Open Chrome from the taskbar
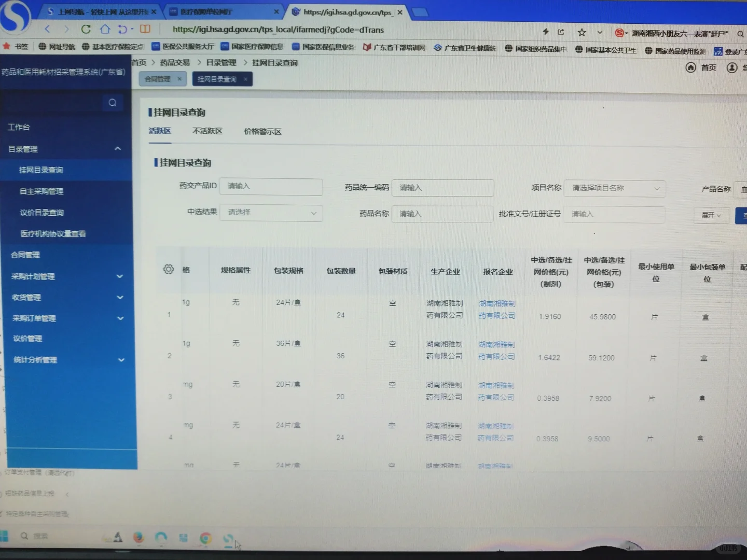Viewport: 747px width, 560px height. pos(206,539)
